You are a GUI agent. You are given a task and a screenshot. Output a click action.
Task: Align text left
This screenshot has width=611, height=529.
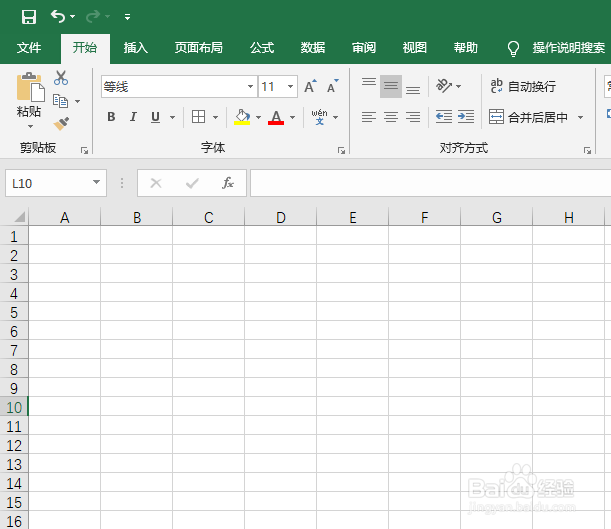click(x=369, y=117)
